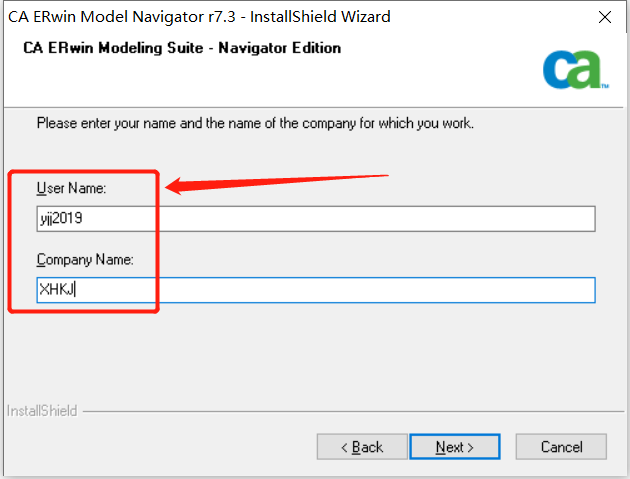The image size is (630, 479).
Task: Click the 'InstallShield Wizard' part of title
Action: pos(320,17)
